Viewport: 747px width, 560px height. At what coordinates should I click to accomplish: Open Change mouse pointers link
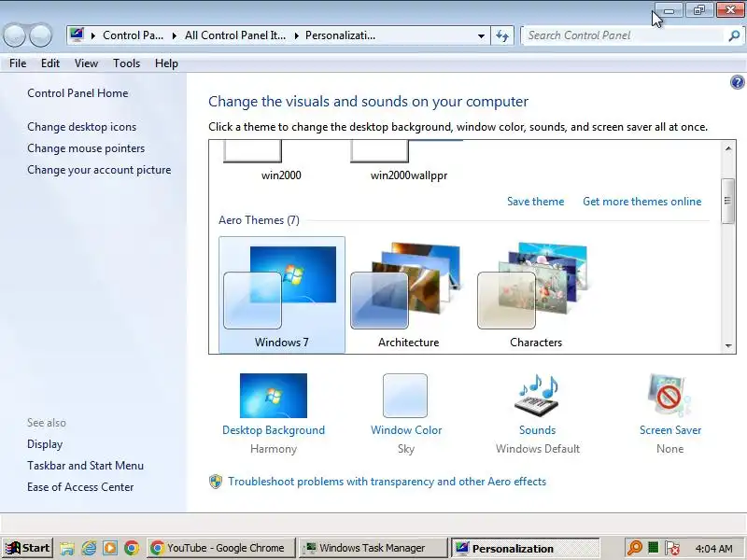coord(86,148)
